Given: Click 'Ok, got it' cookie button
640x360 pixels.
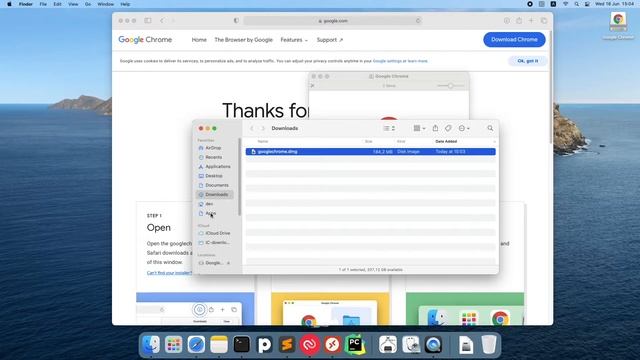Looking at the screenshot, I should pos(528,61).
